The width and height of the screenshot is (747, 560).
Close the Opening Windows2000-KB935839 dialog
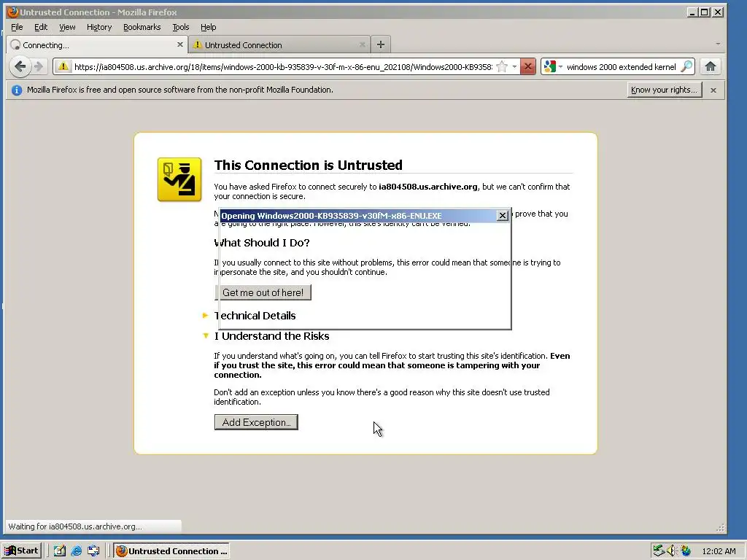pyautogui.click(x=502, y=216)
